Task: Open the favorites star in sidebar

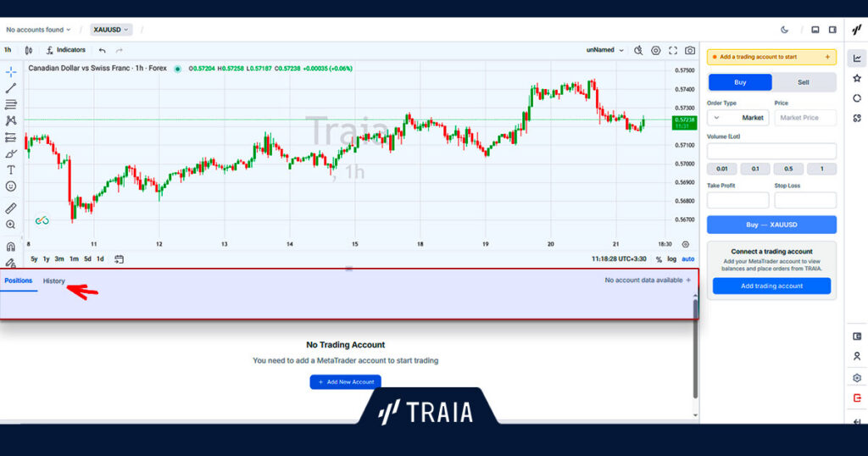Action: click(857, 79)
